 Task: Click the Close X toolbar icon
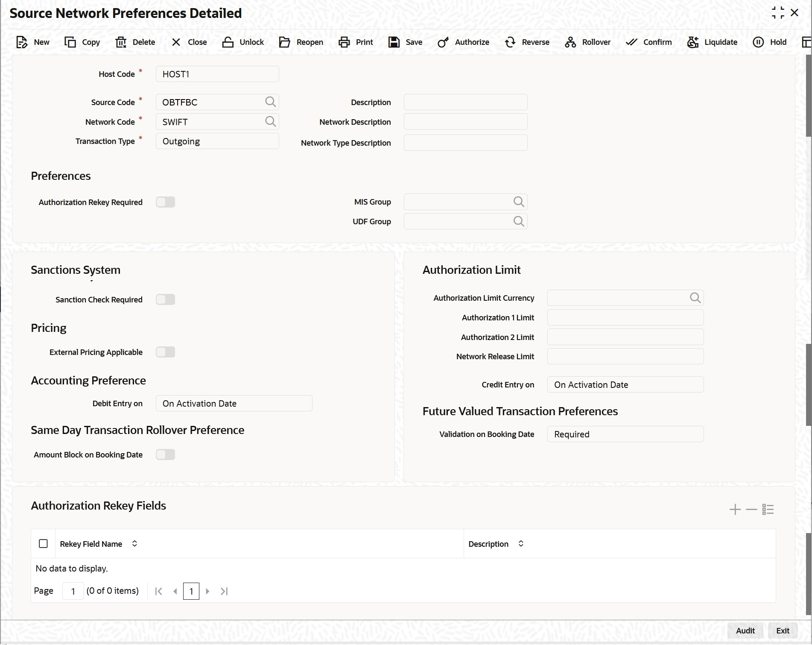pyautogui.click(x=176, y=42)
